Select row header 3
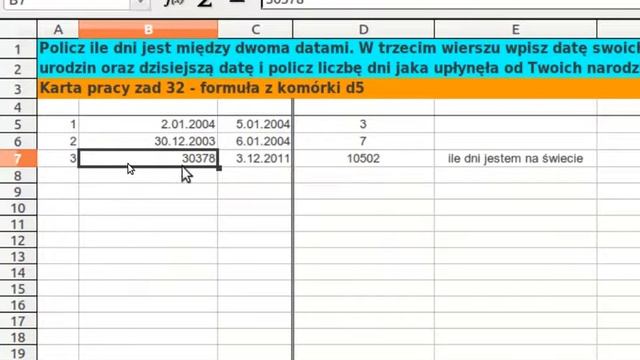This screenshot has height=360, width=640. [x=18, y=89]
